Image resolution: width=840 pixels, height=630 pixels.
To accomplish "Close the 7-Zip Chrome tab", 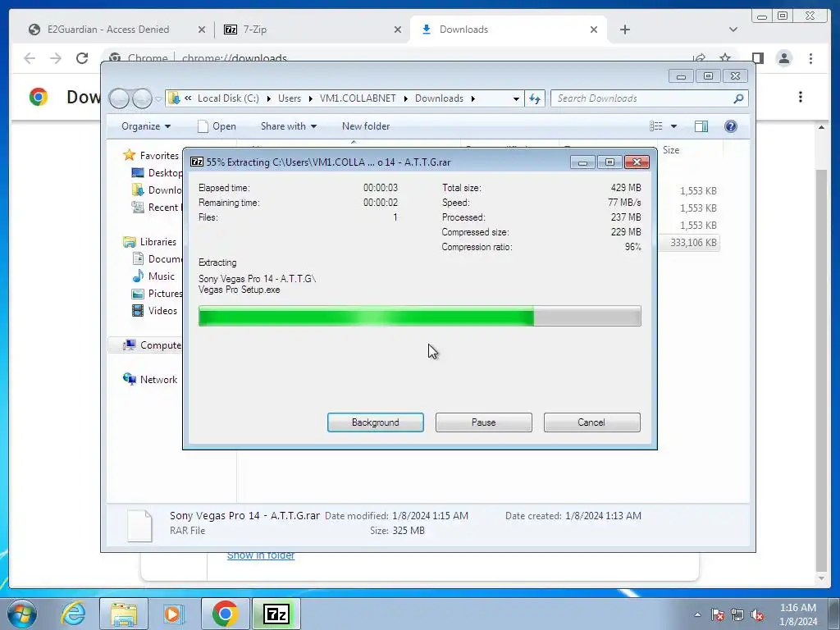I will click(x=398, y=30).
